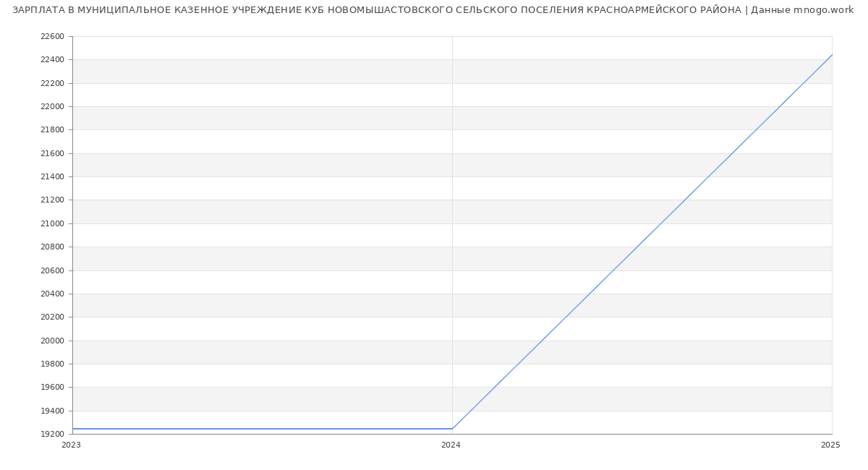Click the 19200 y-axis label
The width and height of the screenshot is (868, 470).
52,434
